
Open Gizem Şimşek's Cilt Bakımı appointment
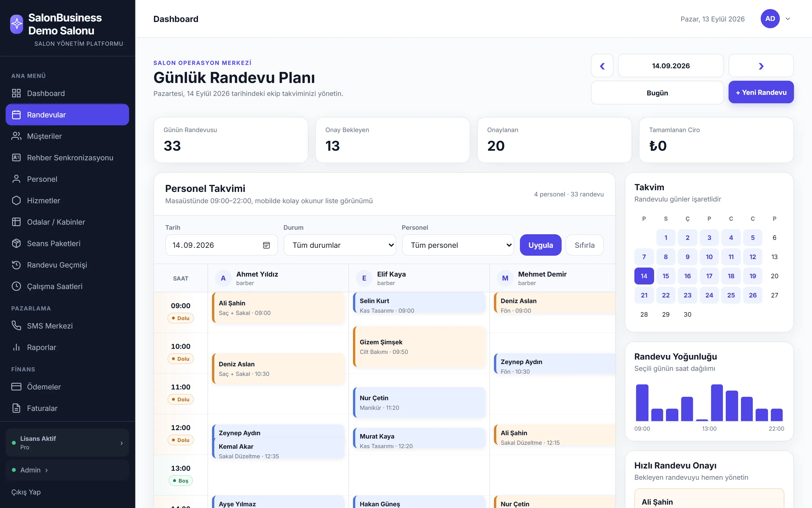tap(419, 346)
